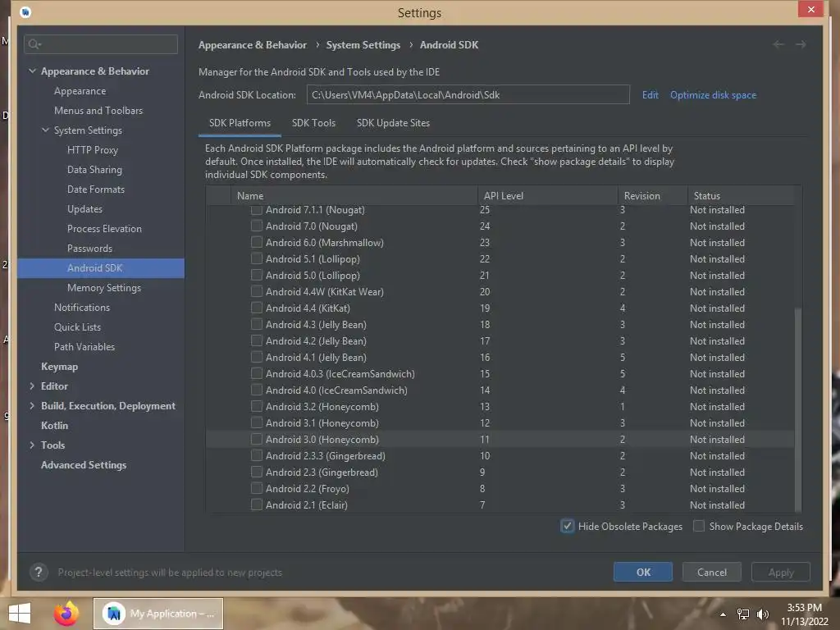Switch to the SDK Platforms tab

[240, 123]
